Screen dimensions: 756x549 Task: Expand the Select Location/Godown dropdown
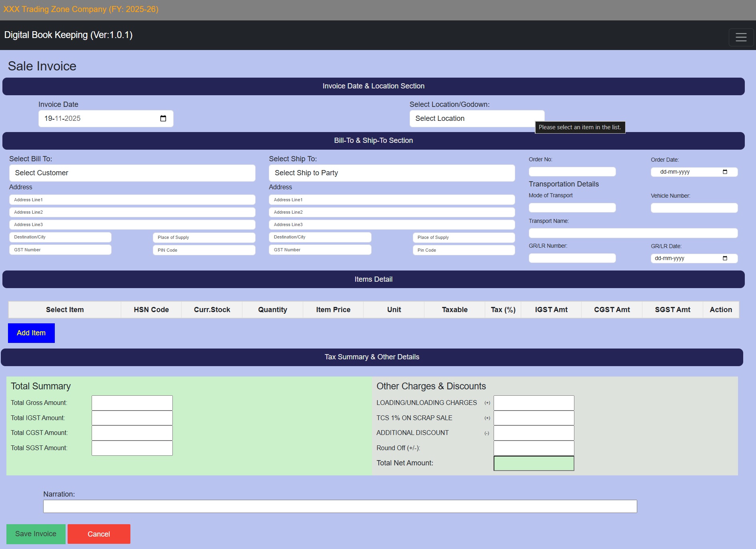pyautogui.click(x=476, y=118)
